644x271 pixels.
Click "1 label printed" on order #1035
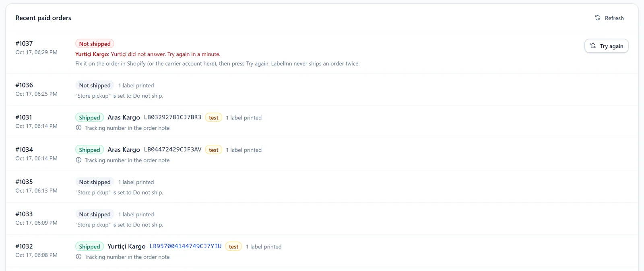point(136,182)
